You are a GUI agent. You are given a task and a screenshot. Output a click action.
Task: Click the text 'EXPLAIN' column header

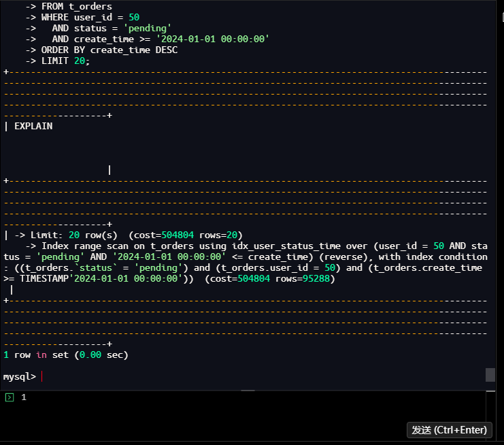[x=33, y=126]
